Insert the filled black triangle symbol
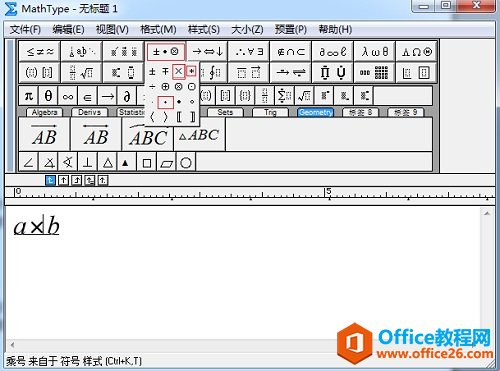The width and height of the screenshot is (500, 371). (126, 162)
